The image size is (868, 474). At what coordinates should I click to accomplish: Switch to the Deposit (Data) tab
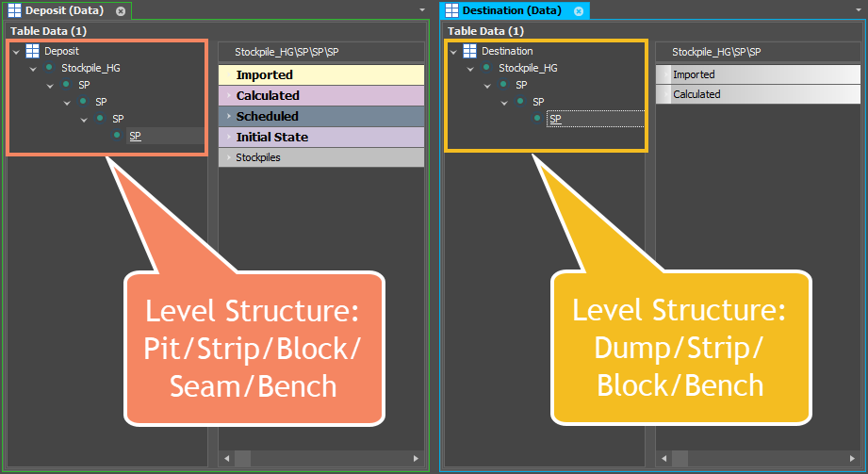pyautogui.click(x=65, y=10)
